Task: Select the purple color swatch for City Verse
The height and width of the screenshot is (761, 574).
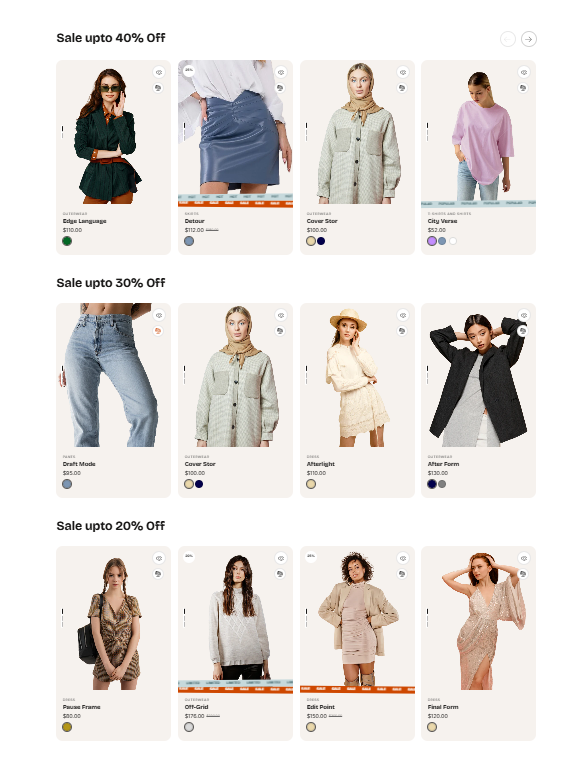Action: click(x=432, y=241)
